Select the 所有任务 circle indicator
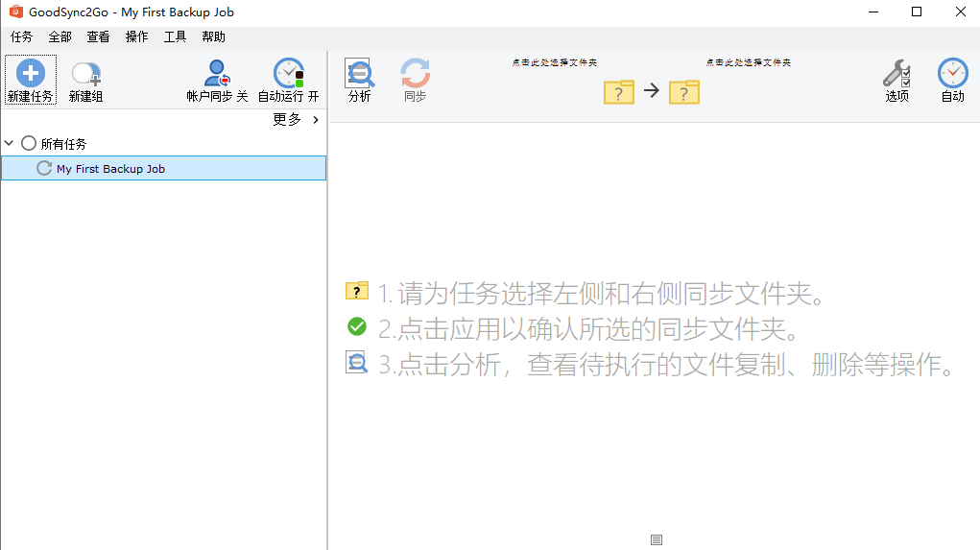This screenshot has height=550, width=980. [29, 143]
